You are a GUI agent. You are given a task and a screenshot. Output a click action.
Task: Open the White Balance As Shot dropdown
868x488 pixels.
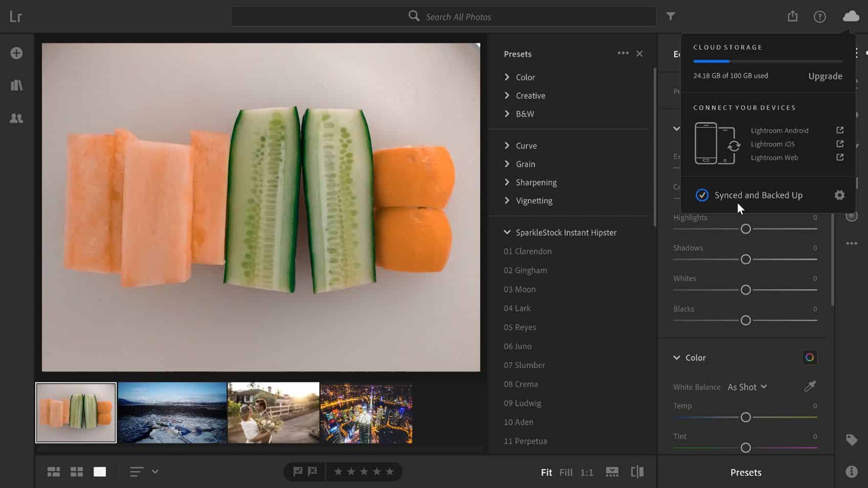tap(747, 387)
